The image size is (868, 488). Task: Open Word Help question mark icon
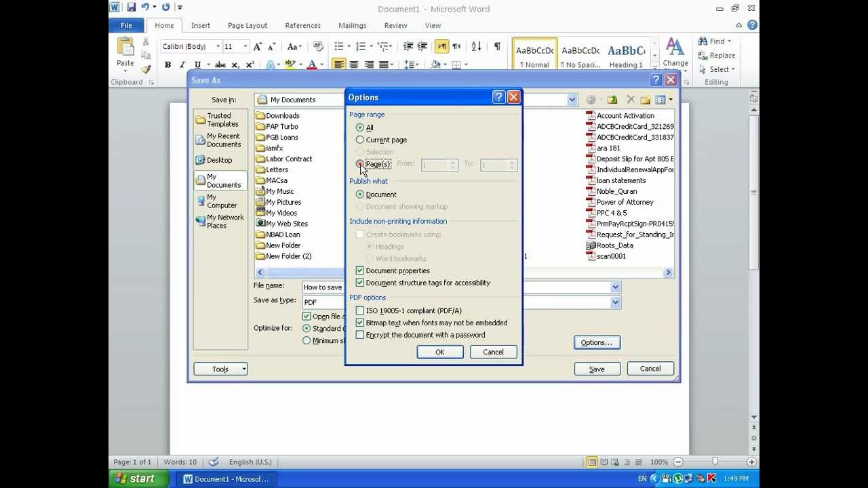coord(752,25)
